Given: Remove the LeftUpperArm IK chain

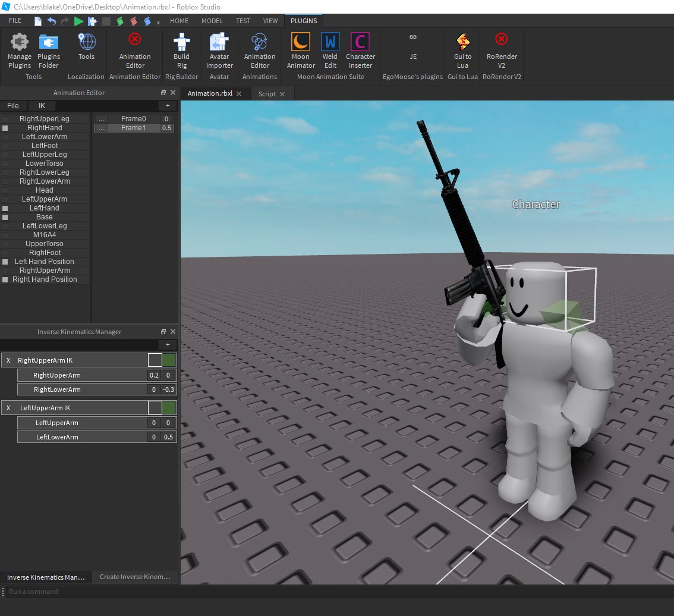Looking at the screenshot, I should 8,408.
